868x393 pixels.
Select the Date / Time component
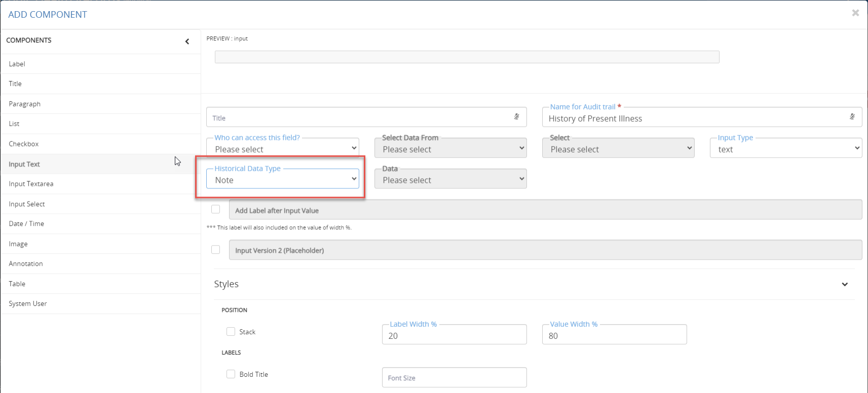pos(26,224)
